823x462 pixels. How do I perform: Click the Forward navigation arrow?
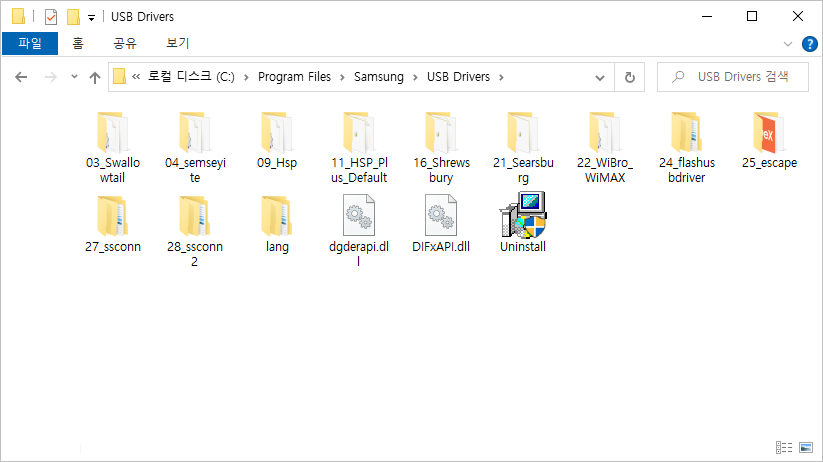click(50, 77)
